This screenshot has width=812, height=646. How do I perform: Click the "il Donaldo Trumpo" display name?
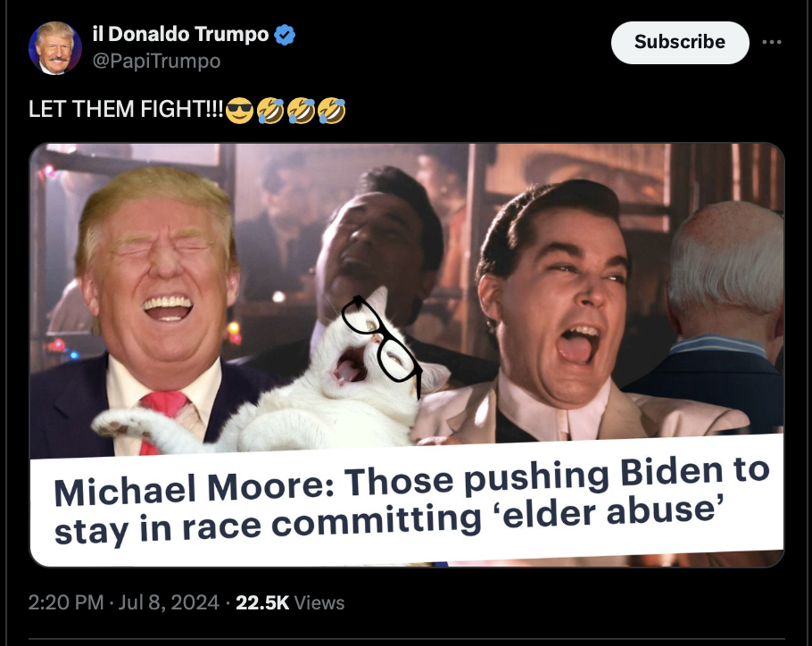[181, 34]
